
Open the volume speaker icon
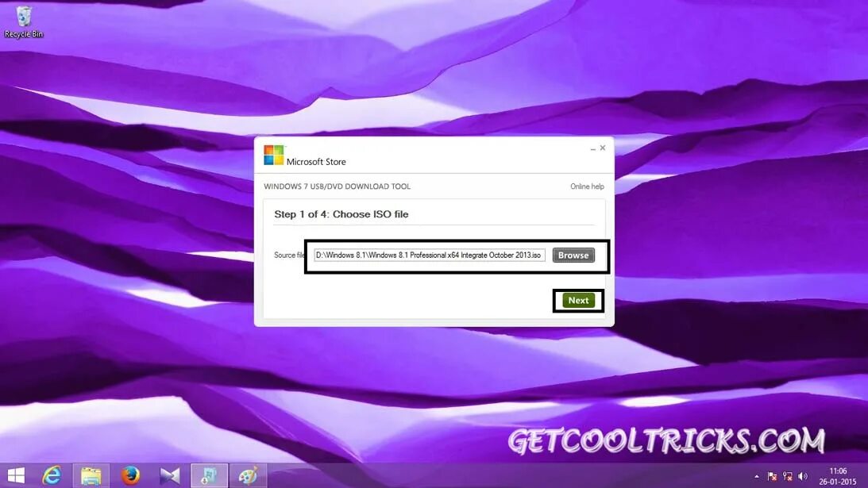point(803,476)
